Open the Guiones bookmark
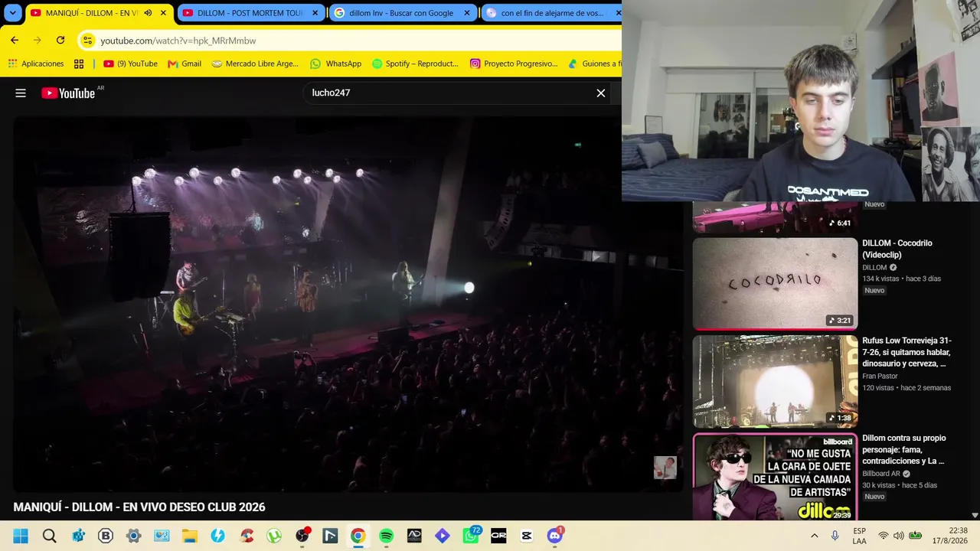This screenshot has height=551, width=980. [594, 64]
